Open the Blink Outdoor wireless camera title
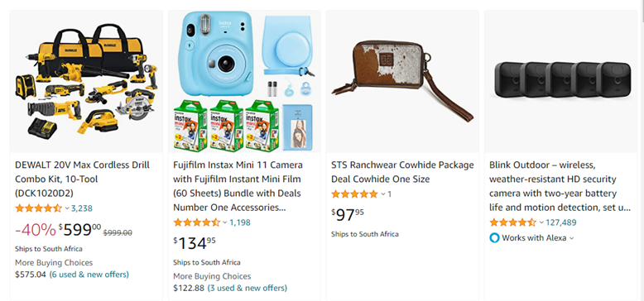Image resolution: width=644 pixels, height=301 pixels. [560, 186]
